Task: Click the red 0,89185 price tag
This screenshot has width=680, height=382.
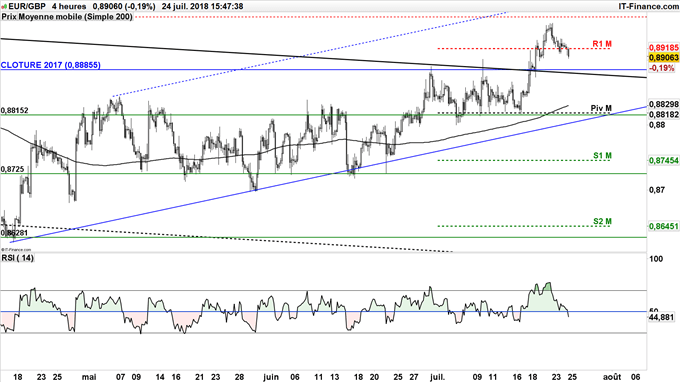Action: click(x=664, y=48)
